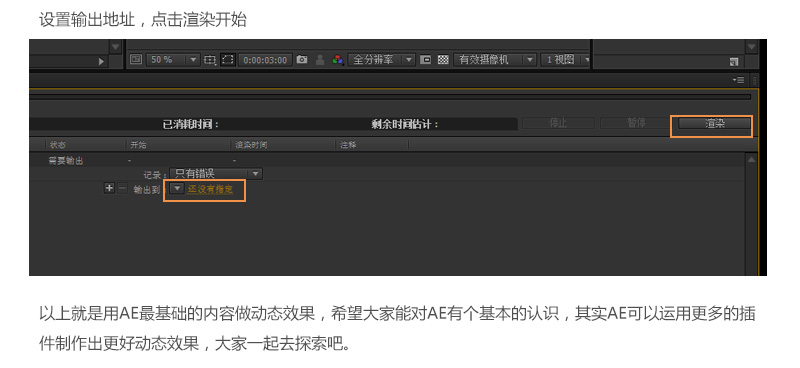Open the 有效摄像机 camera dropdown
This screenshot has width=800, height=368.
tap(495, 60)
